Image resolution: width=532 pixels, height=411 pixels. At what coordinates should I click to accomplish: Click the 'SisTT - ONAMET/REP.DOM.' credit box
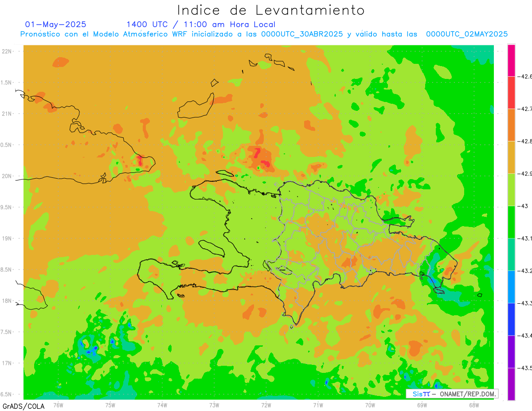(x=452, y=394)
